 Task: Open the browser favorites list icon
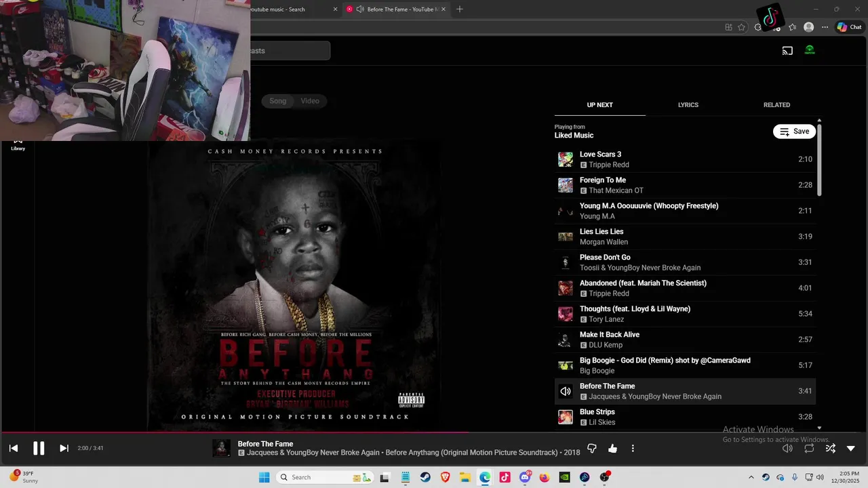click(x=792, y=27)
